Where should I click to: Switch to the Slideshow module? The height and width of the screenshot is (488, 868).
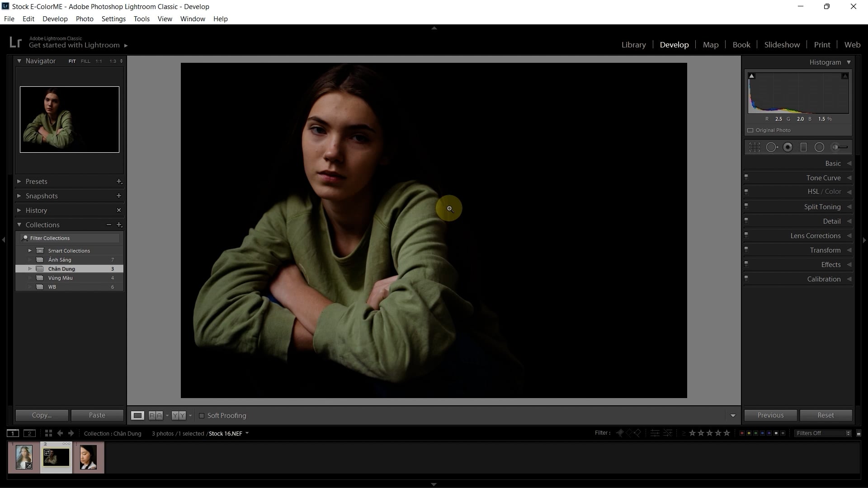click(x=782, y=45)
